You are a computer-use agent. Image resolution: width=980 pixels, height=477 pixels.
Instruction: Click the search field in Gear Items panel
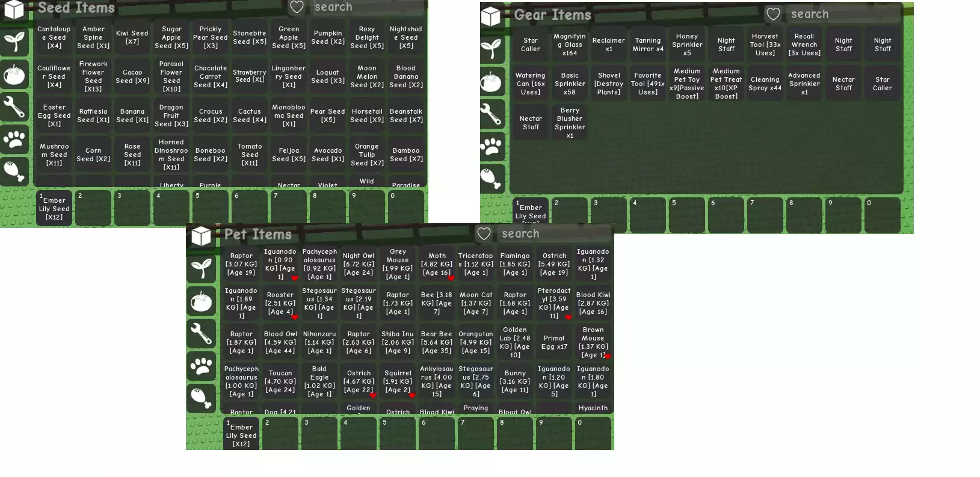pos(842,14)
